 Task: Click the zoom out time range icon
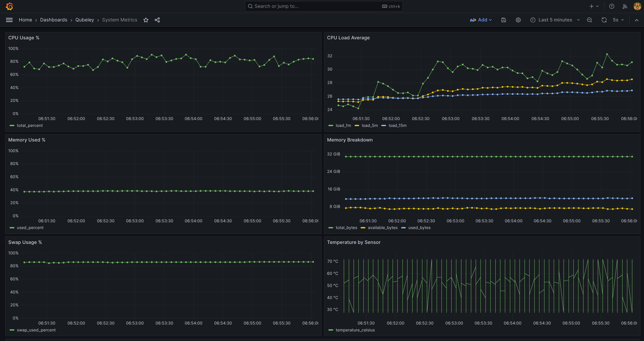(589, 20)
